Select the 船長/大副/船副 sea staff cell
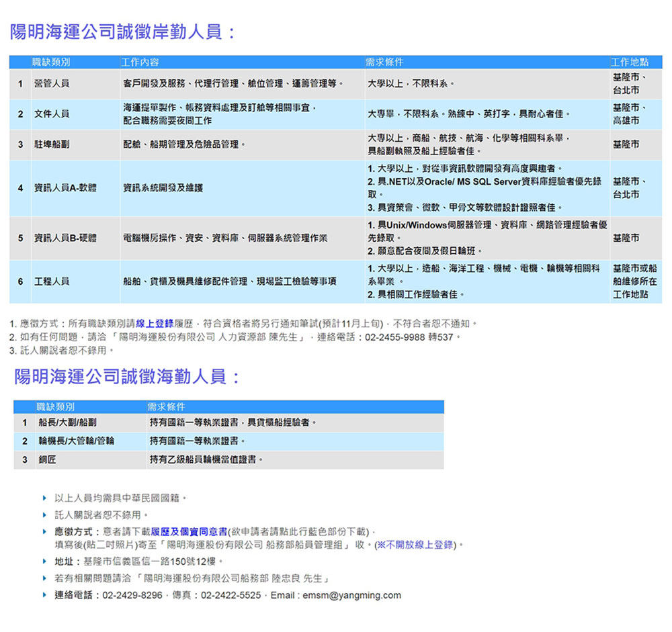672x632 pixels. [91, 422]
